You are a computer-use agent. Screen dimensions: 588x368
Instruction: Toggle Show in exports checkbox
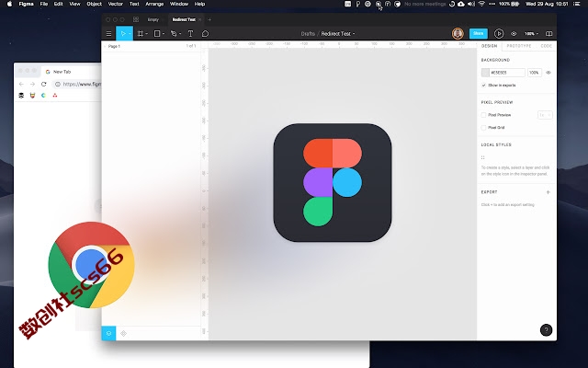484,86
